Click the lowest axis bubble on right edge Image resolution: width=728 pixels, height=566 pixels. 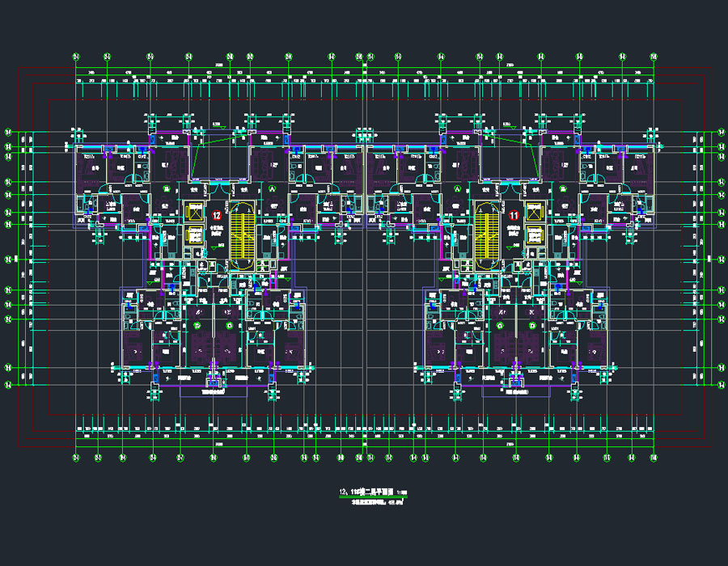(x=721, y=385)
